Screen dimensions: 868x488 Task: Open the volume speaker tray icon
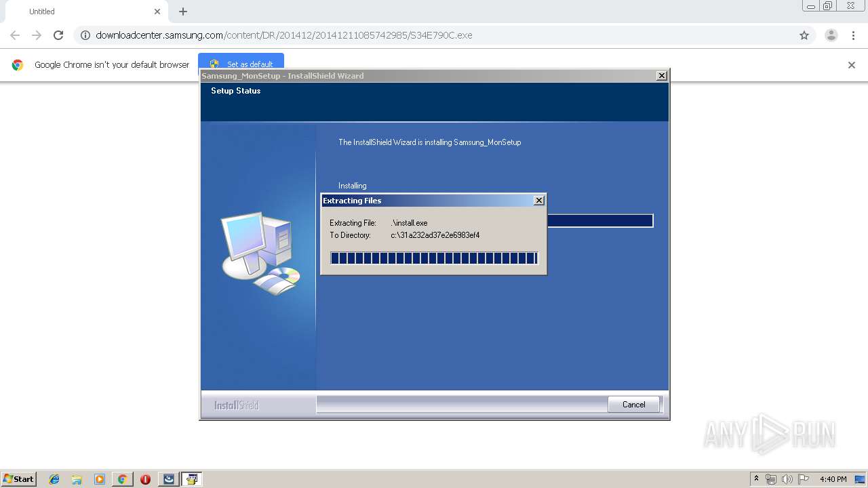tap(787, 479)
